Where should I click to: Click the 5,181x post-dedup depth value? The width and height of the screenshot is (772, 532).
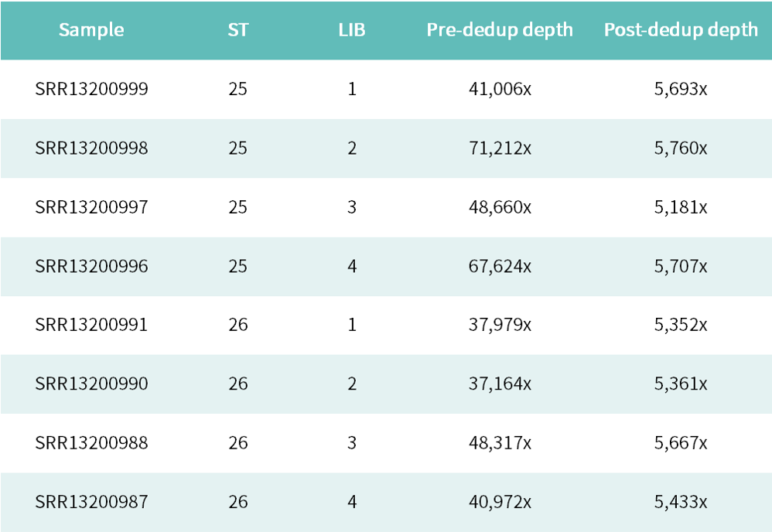(x=681, y=207)
